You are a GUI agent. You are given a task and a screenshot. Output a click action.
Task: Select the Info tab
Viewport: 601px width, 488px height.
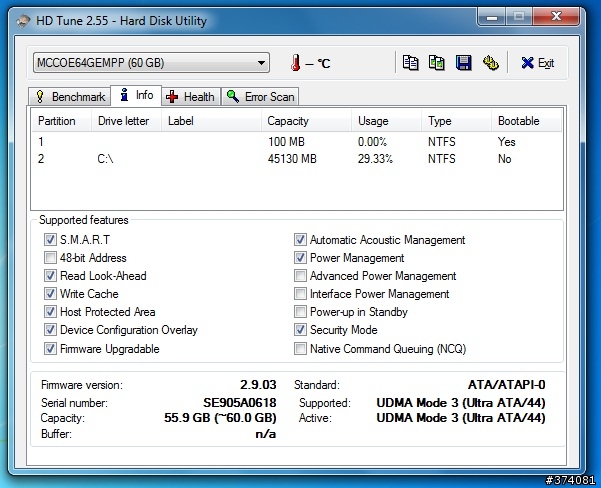pos(136,95)
